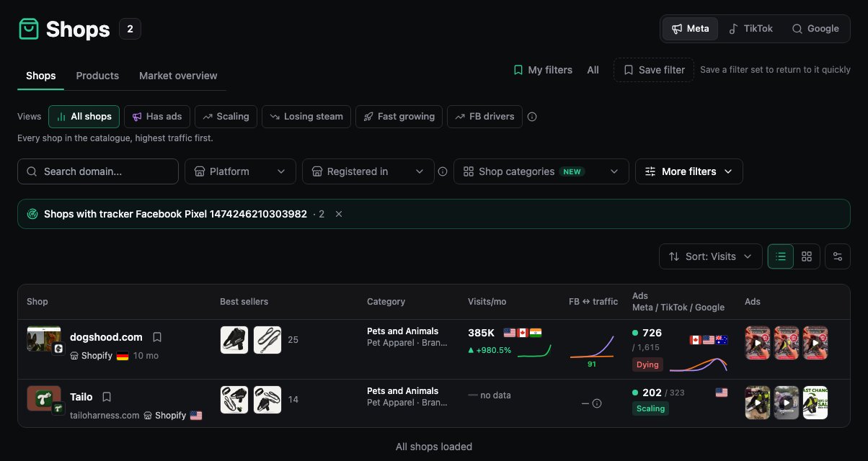
Task: Open the column settings sliders icon
Action: point(838,256)
